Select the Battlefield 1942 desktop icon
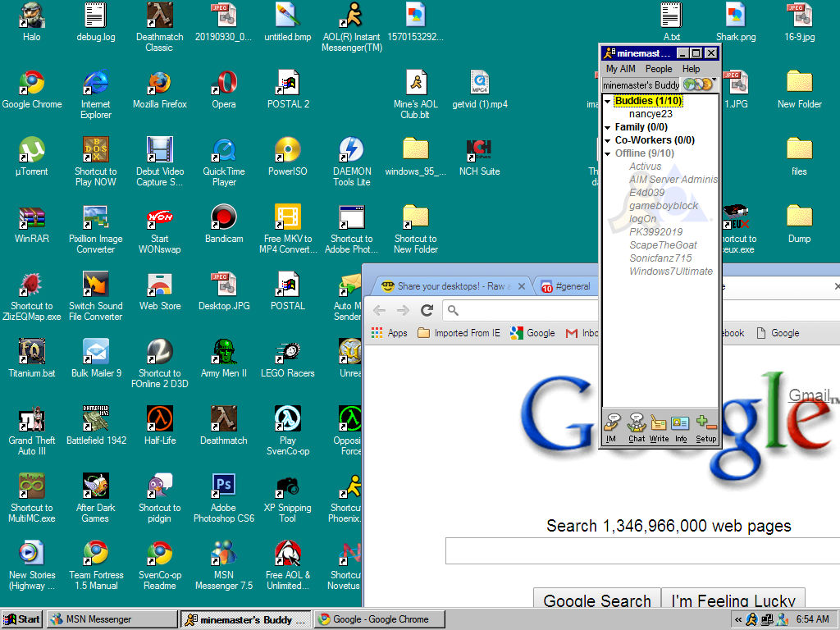 [x=96, y=427]
